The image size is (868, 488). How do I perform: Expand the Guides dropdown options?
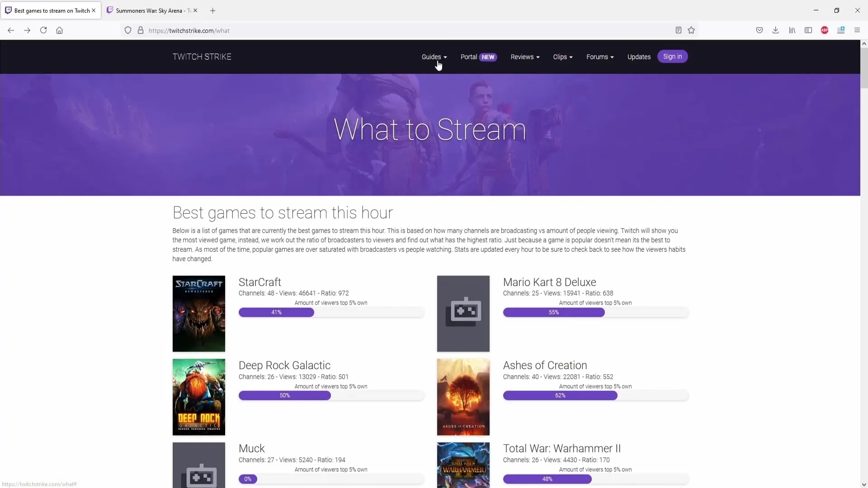(x=434, y=56)
